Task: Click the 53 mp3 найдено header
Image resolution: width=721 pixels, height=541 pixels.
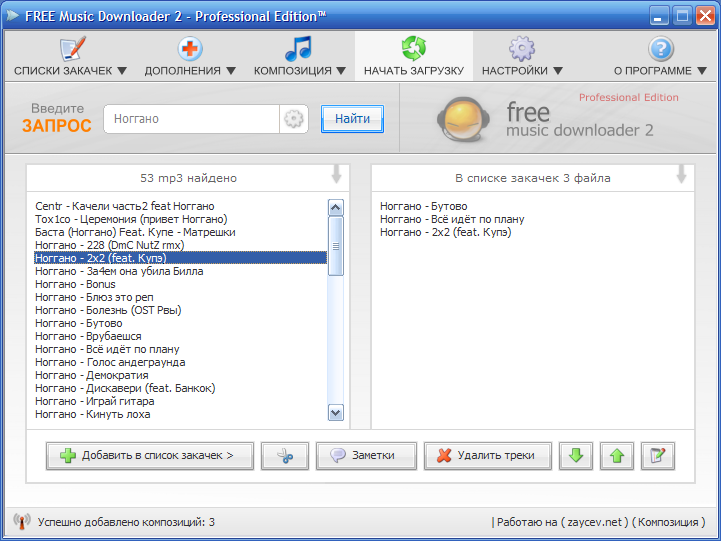Action: pyautogui.click(x=189, y=178)
